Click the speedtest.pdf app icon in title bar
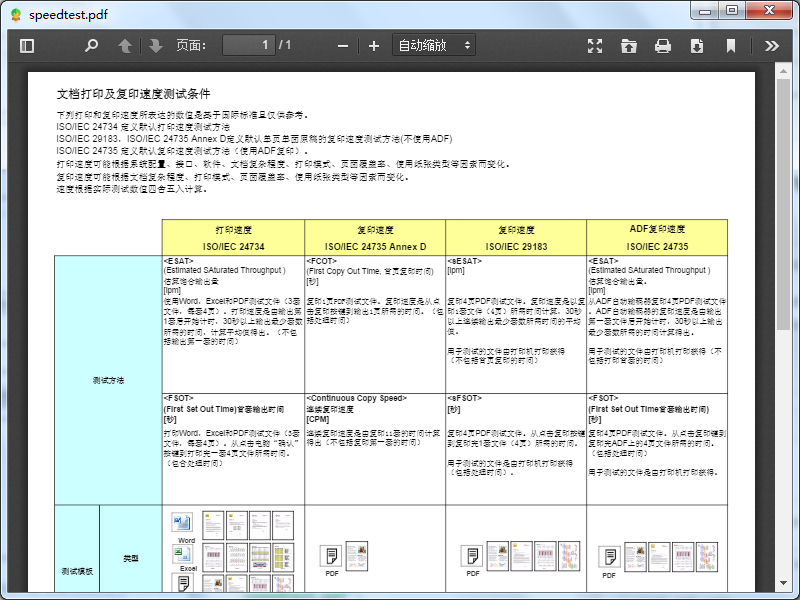The height and width of the screenshot is (600, 800). click(x=16, y=15)
